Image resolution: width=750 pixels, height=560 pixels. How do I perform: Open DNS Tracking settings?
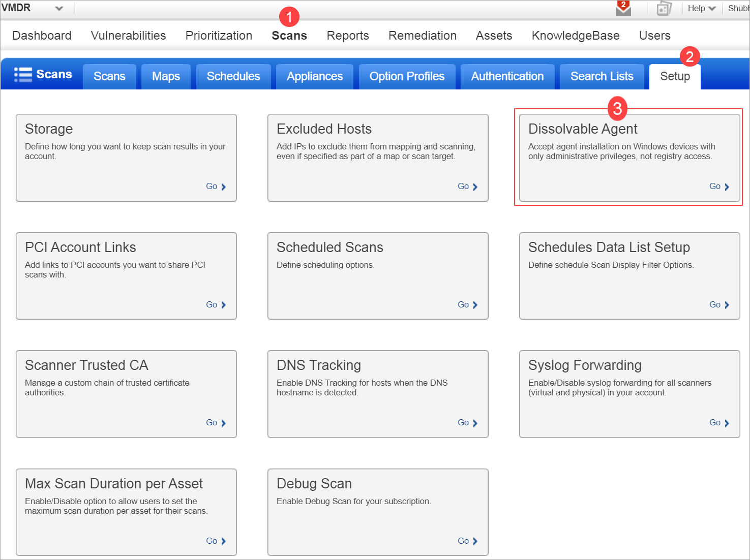tap(463, 422)
